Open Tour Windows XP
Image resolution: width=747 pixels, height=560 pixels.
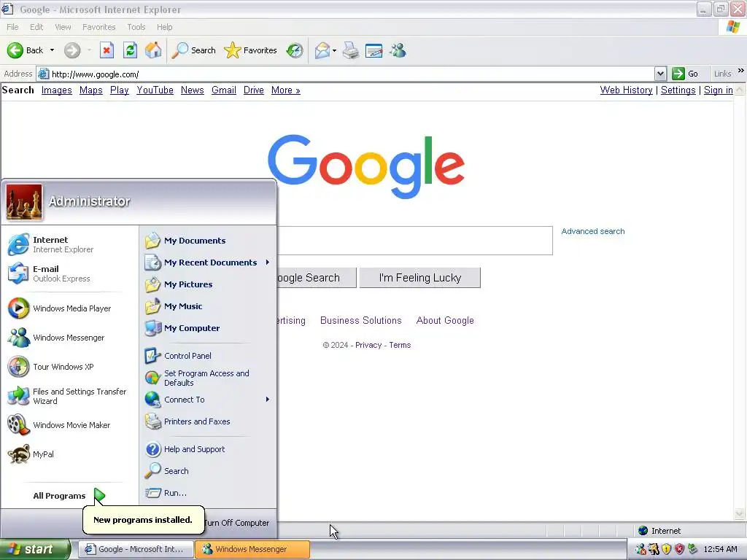[x=69, y=367]
